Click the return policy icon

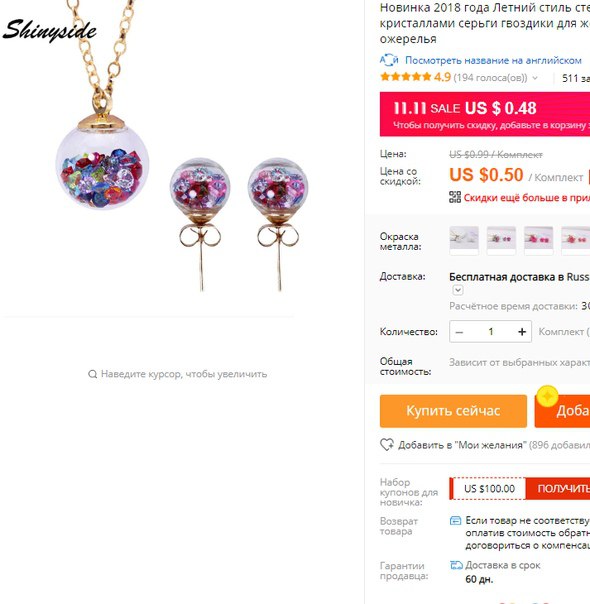coord(455,521)
